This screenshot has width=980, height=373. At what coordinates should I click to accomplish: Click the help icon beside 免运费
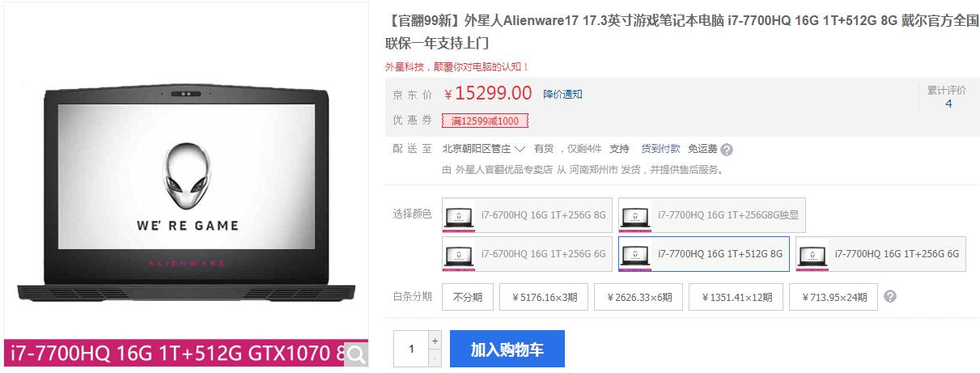pyautogui.click(x=727, y=149)
